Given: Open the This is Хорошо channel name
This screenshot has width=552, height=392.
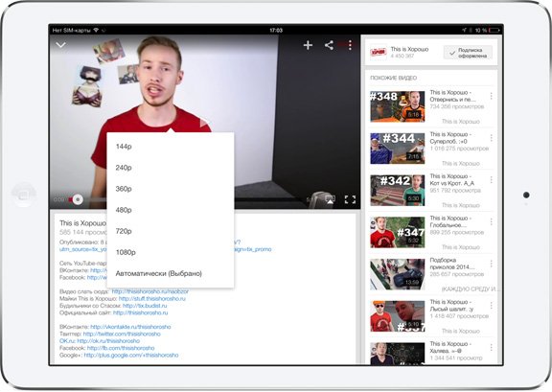Looking at the screenshot, I should (x=409, y=49).
